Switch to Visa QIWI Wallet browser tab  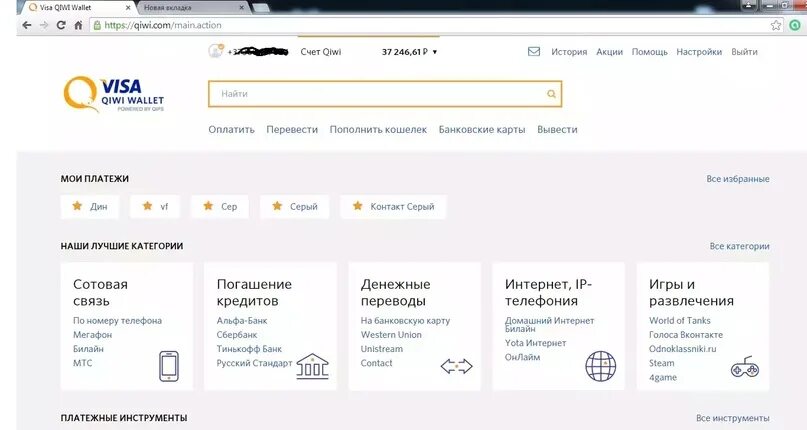point(77,8)
